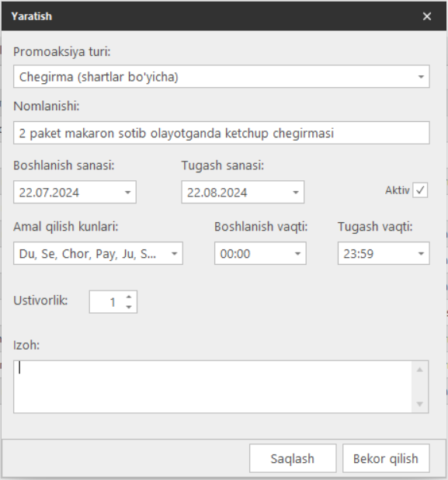Open the Boshlanish sanasi date picker arrow

tap(127, 193)
